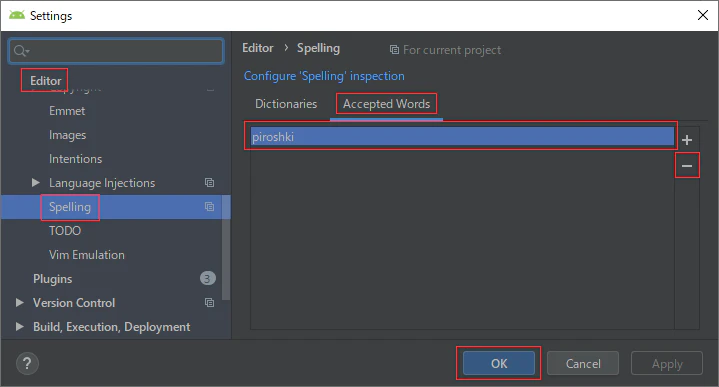Focus the settings search field
Image resolution: width=719 pixels, height=387 pixels.
tap(116, 50)
